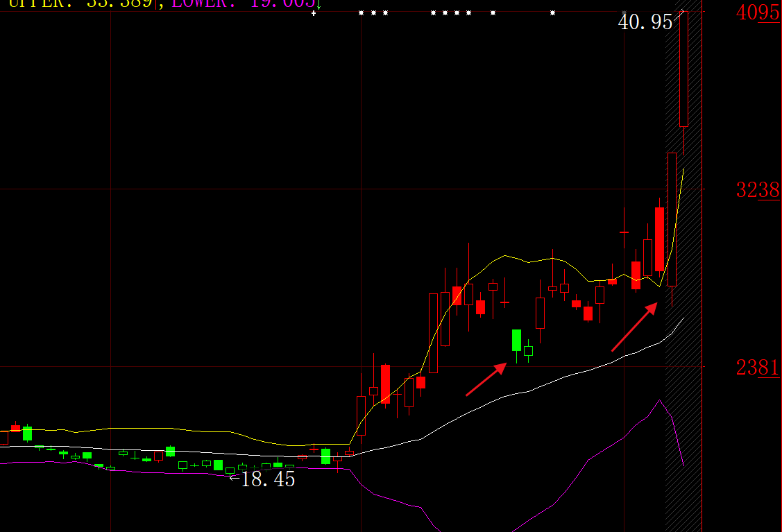This screenshot has width=782, height=532.
Task: Select the 2381 price axis label
Action: 758,368
